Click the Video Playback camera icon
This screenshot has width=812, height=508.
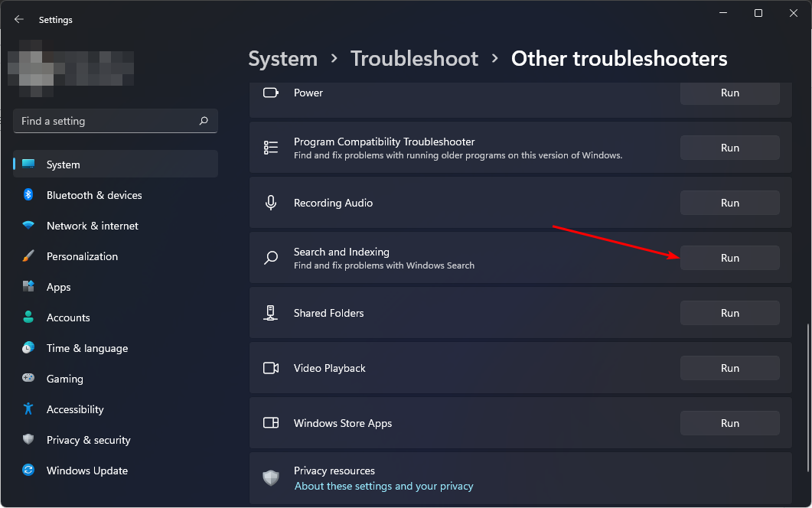(271, 368)
